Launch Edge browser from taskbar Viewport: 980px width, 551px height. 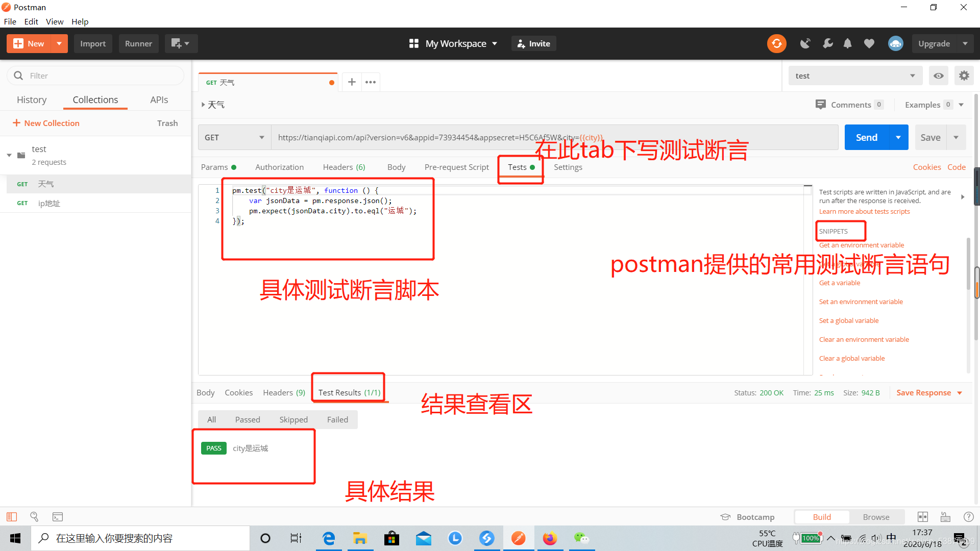click(x=329, y=538)
